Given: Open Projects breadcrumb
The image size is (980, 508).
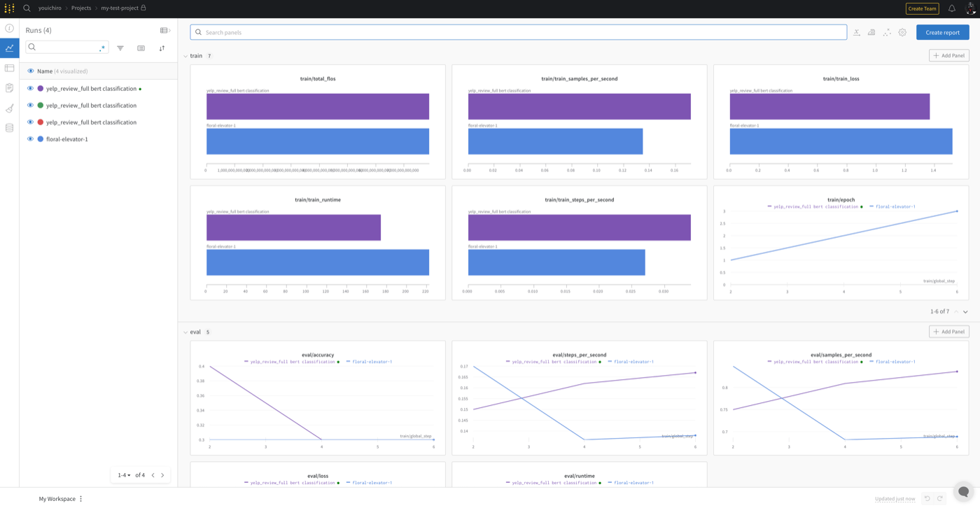Looking at the screenshot, I should (81, 8).
